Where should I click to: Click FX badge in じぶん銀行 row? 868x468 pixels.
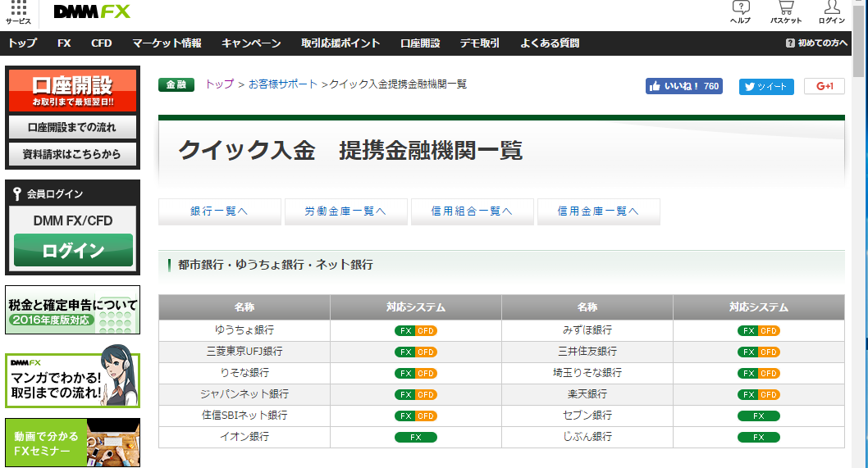[x=758, y=437]
